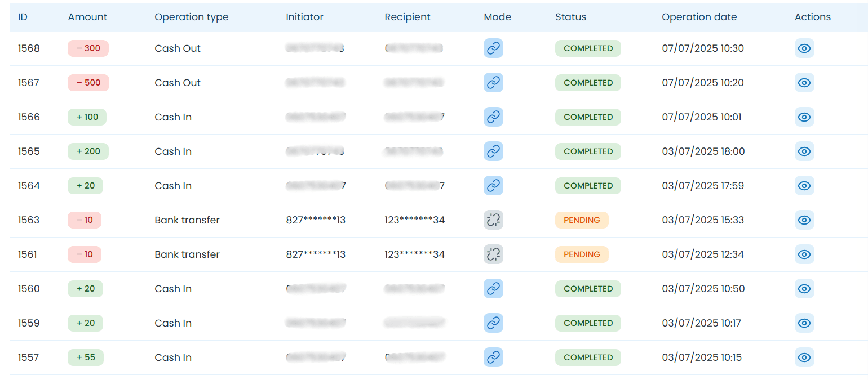Click PENDING status badge of row 1561
This screenshot has width=868, height=380.
[x=582, y=254]
